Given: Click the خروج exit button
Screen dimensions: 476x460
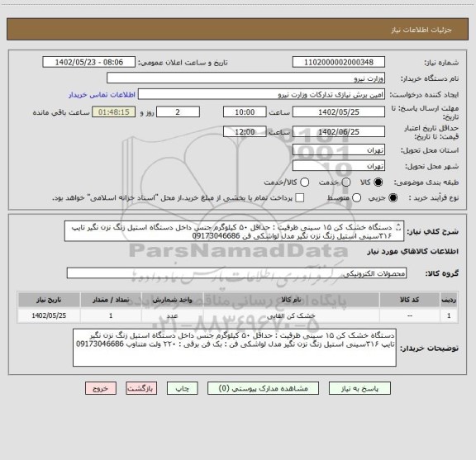Looking at the screenshot, I should (x=101, y=388).
